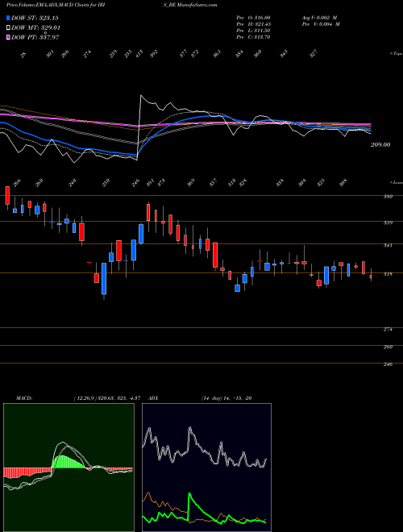Click the Pre C: 313.70 value
Image resolution: width=403 pixels, height=532 pixels.
(x=253, y=37)
